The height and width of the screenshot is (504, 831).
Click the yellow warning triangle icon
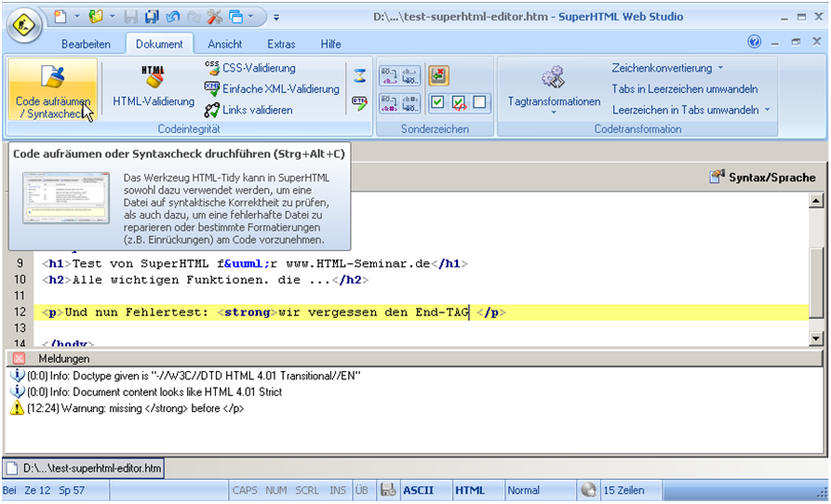coord(17,408)
